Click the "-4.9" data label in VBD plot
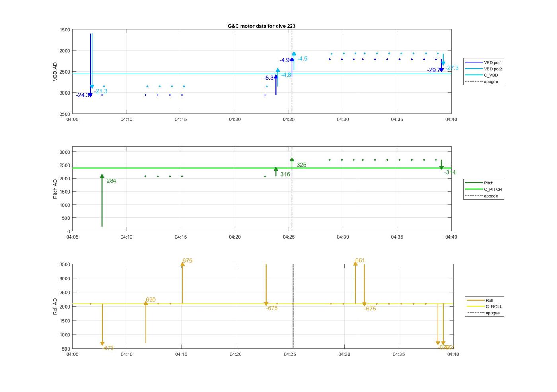Viewport: 557px width, 392px height. click(x=284, y=60)
